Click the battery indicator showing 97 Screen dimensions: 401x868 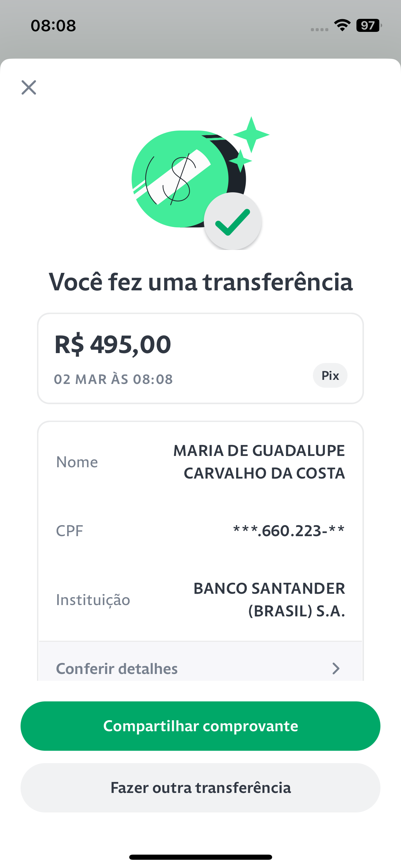click(x=369, y=25)
